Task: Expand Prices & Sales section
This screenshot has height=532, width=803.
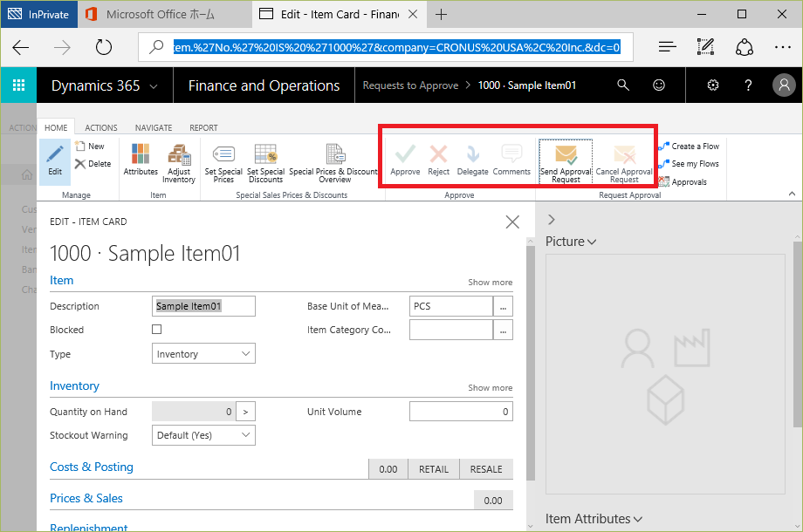Action: (86, 499)
